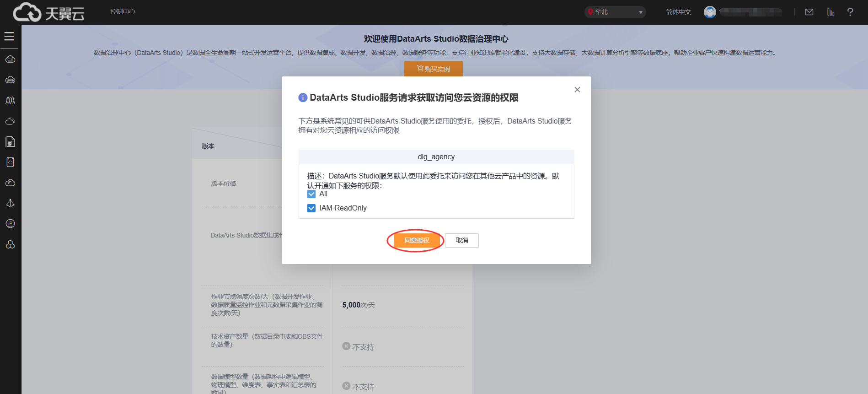Screen dimensions: 868x394
Task: Click the document file sidebar icon
Action: pyautogui.click(x=10, y=141)
